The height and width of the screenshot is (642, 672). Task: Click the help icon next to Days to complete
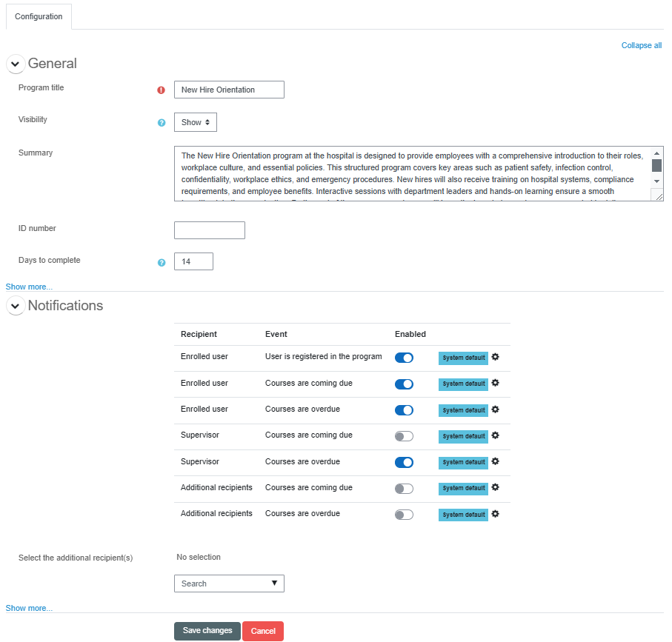pyautogui.click(x=162, y=262)
